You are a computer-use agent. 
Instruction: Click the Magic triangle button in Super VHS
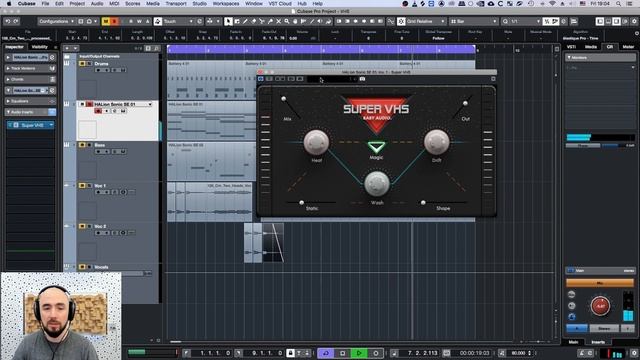(x=376, y=147)
